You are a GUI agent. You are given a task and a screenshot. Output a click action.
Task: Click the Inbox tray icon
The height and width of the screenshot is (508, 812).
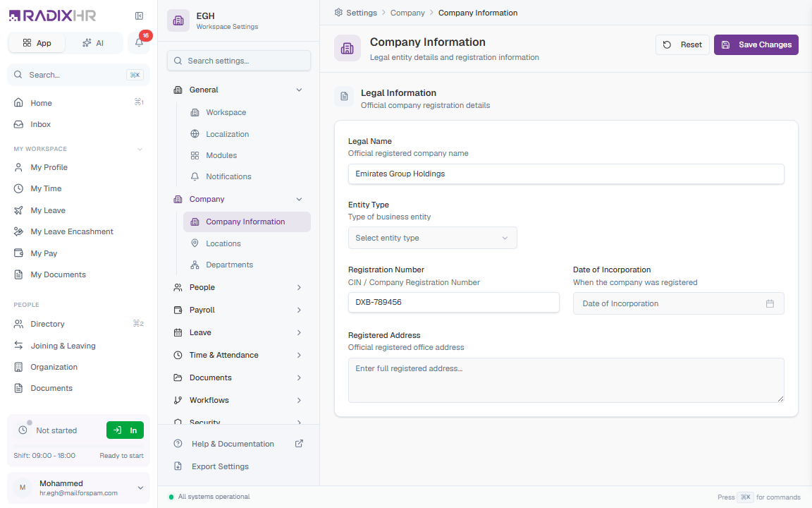coord(18,124)
